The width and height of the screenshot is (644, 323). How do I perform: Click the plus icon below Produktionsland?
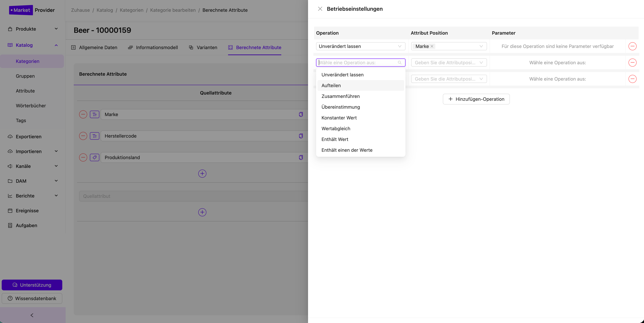(202, 173)
